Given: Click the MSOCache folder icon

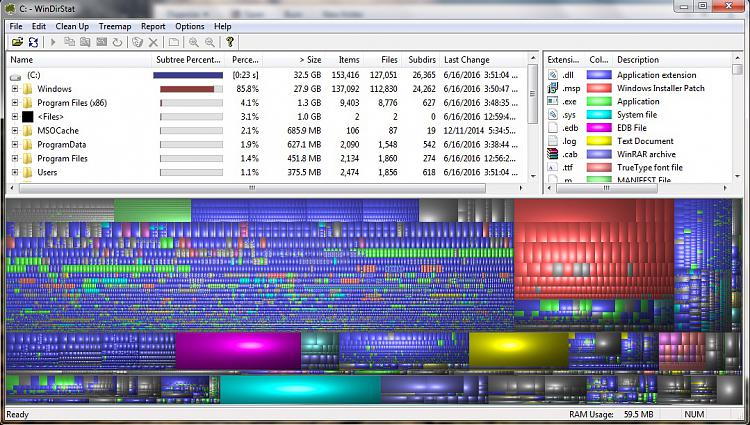Looking at the screenshot, I should [28, 131].
